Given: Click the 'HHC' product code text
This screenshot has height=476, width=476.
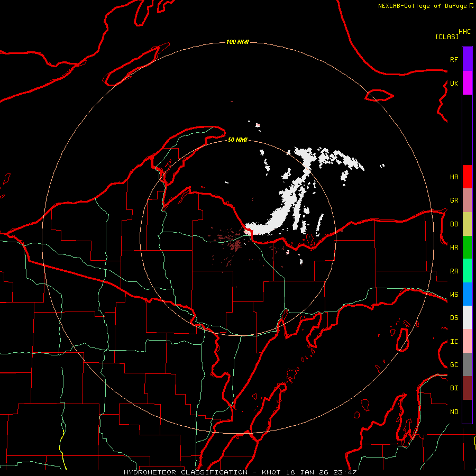Looking at the screenshot, I should (465, 32).
